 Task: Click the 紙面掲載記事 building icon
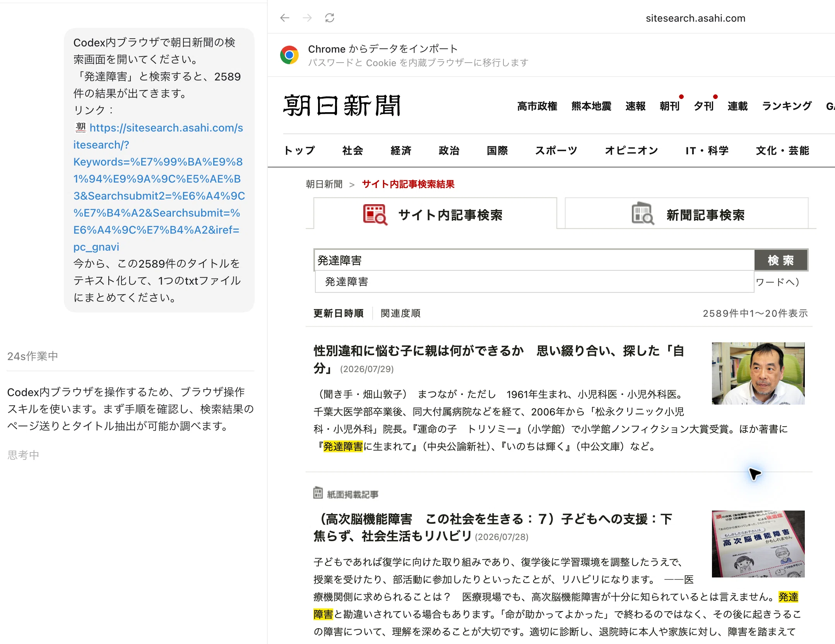pyautogui.click(x=318, y=492)
